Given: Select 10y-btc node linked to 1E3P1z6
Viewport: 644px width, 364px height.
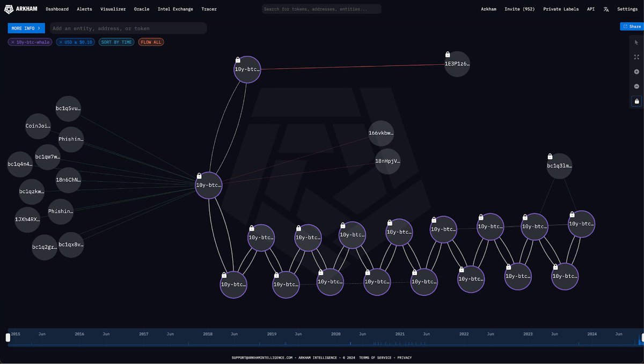Looking at the screenshot, I should (x=247, y=70).
